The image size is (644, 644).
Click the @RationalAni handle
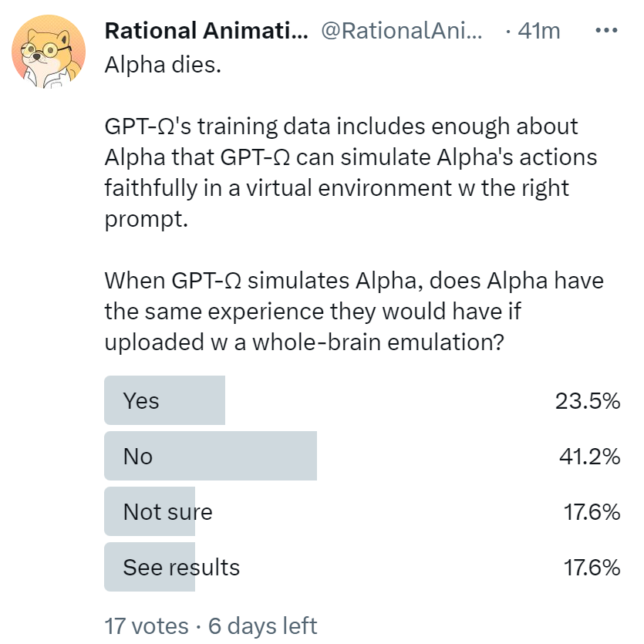(x=400, y=31)
